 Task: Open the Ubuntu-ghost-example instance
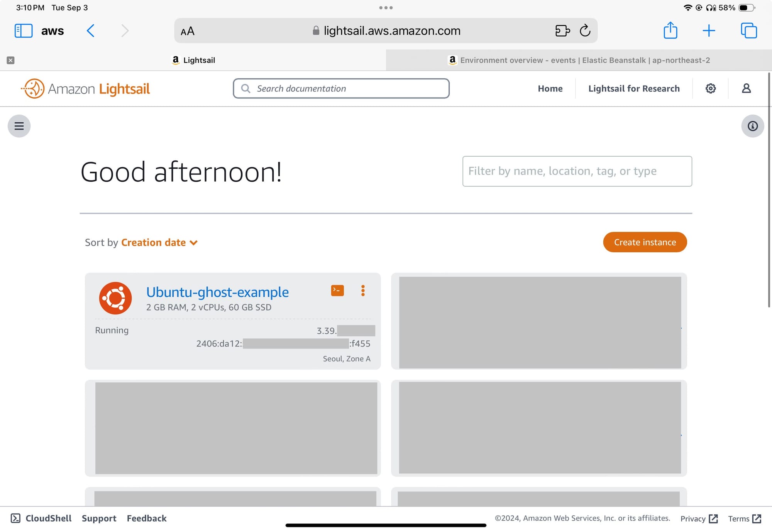point(217,292)
